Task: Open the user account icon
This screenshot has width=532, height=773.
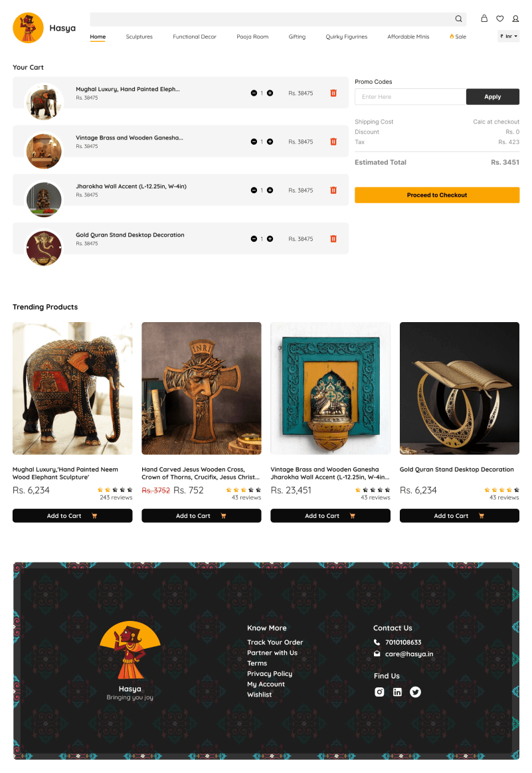Action: (516, 19)
